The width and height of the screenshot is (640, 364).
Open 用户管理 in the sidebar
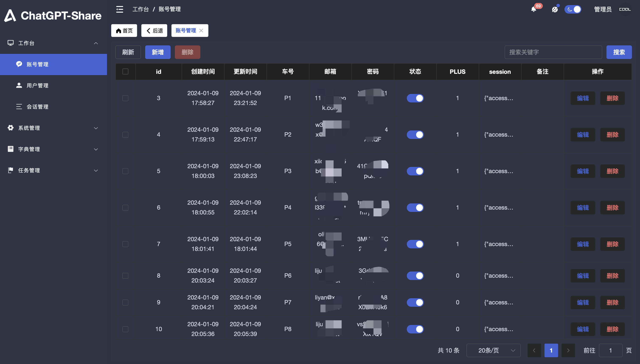coord(38,85)
